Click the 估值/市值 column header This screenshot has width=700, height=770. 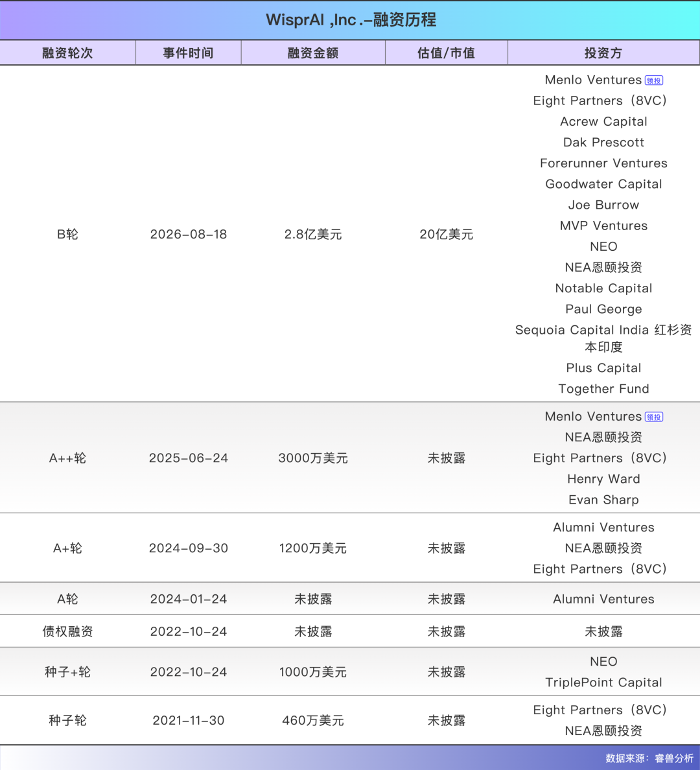coord(446,53)
